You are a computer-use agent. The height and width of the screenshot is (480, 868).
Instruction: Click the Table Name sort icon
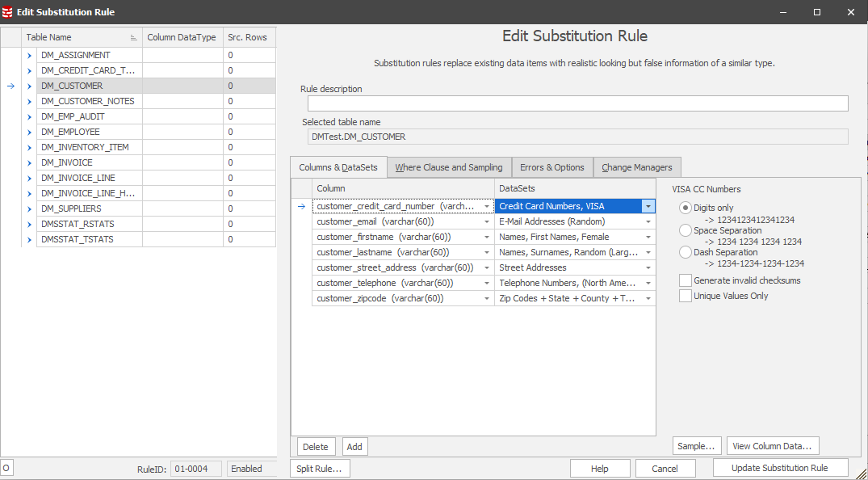pos(133,38)
